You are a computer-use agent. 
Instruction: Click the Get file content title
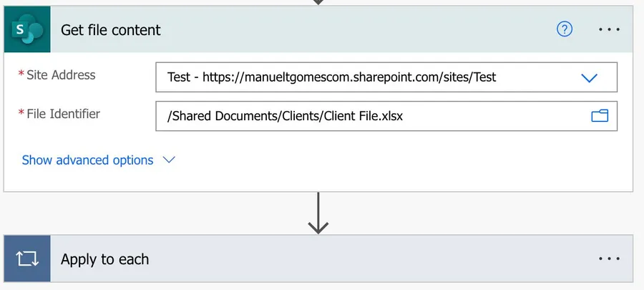pos(111,30)
